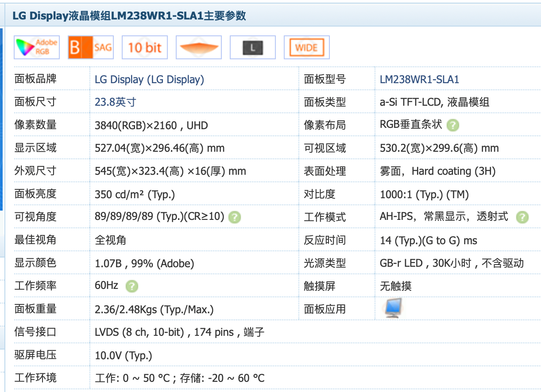Select the 面板亮度 label
The height and width of the screenshot is (392, 541).
tap(35, 194)
